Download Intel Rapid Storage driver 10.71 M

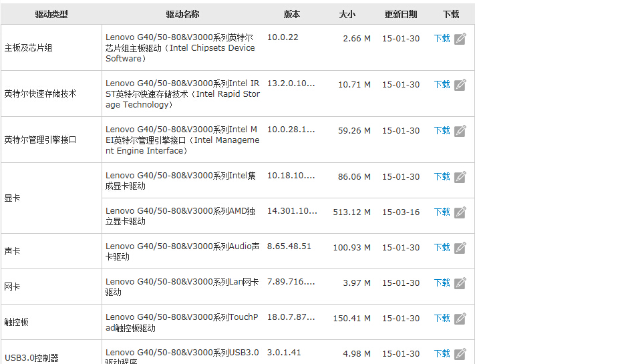tap(442, 85)
